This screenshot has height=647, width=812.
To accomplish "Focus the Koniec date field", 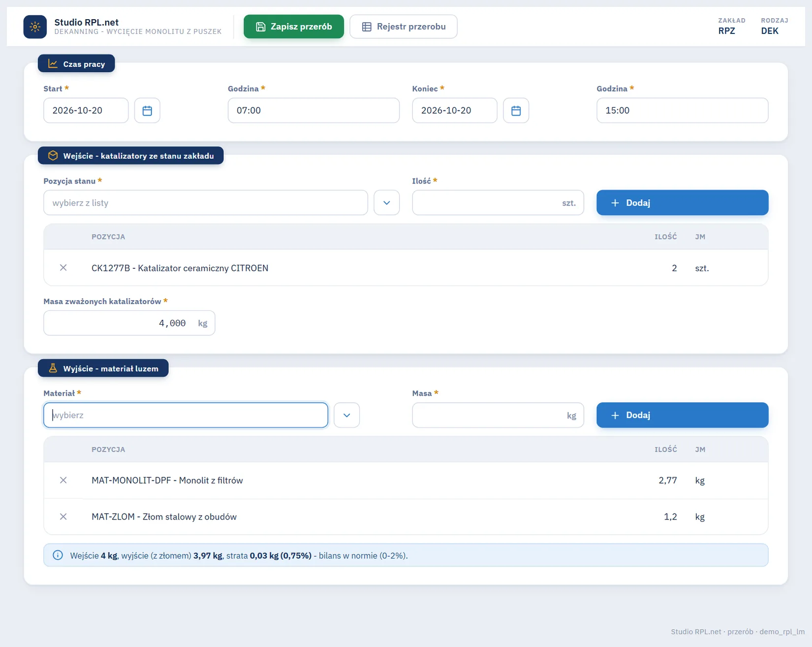I will [455, 110].
